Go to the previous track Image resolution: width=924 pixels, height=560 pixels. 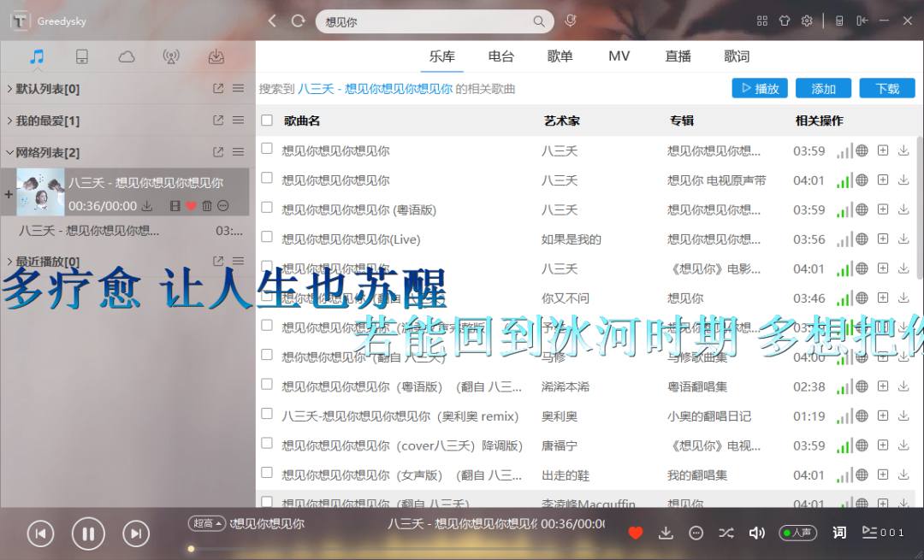[x=41, y=533]
